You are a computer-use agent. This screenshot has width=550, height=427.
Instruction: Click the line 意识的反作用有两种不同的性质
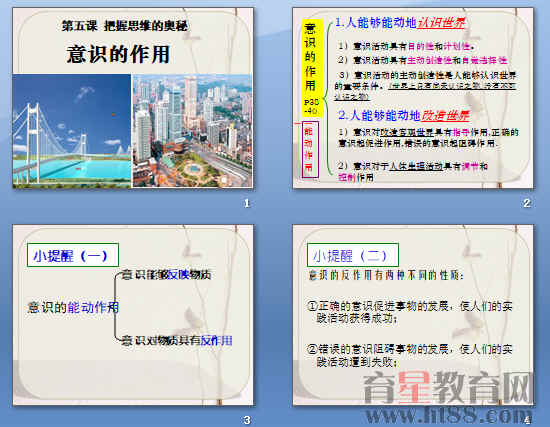point(386,275)
